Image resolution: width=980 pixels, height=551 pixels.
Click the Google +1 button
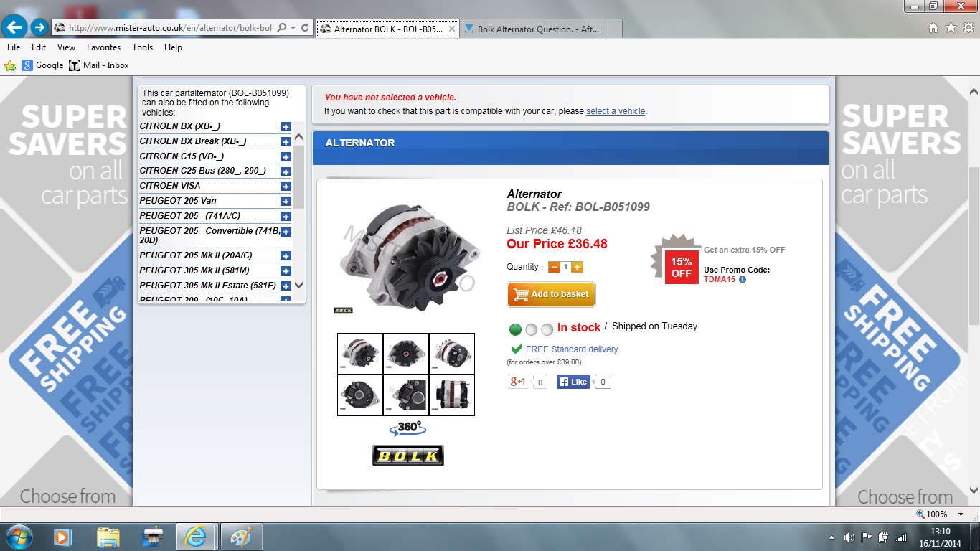pos(518,382)
